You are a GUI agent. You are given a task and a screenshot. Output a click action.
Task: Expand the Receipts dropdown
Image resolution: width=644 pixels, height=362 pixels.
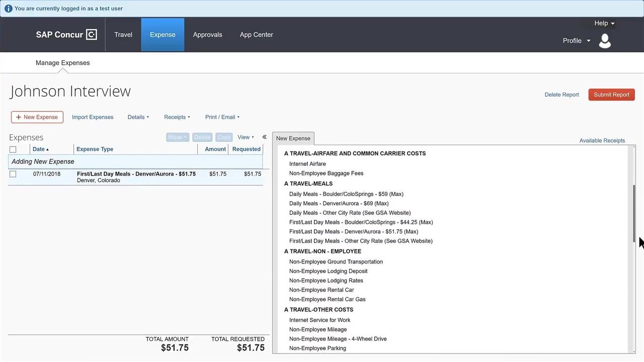177,117
